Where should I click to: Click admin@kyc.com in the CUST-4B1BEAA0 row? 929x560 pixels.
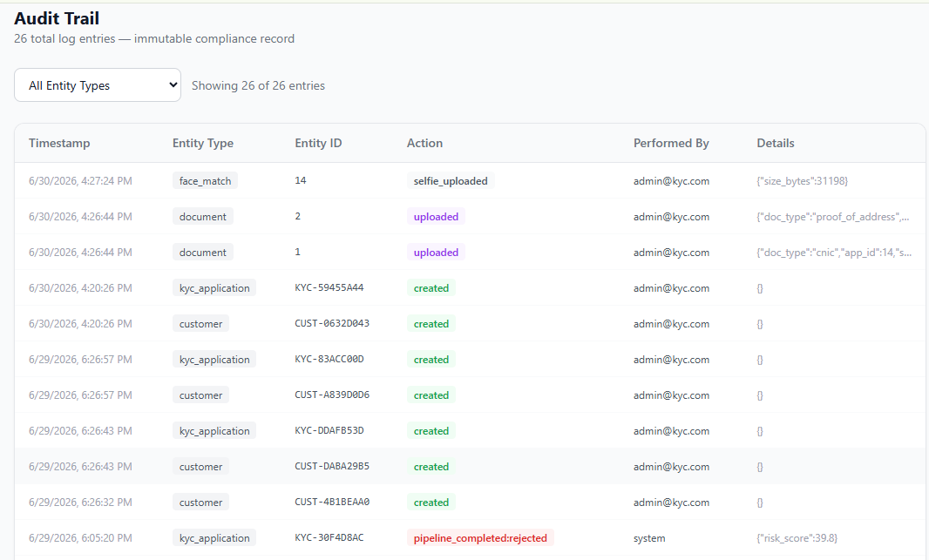[671, 502]
